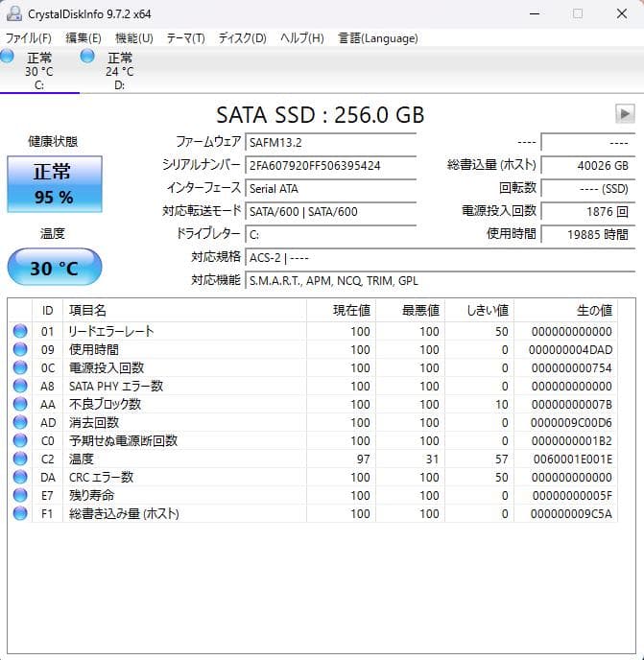Click status orb of 電源投入回数 0C row
644x660 pixels.
click(20, 367)
